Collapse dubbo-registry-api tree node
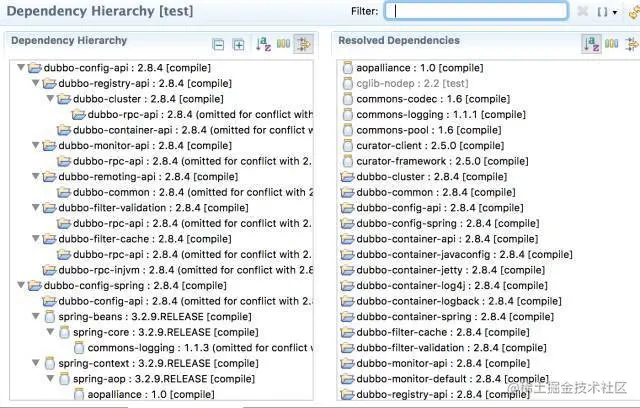The height and width of the screenshot is (408, 640). [36, 83]
